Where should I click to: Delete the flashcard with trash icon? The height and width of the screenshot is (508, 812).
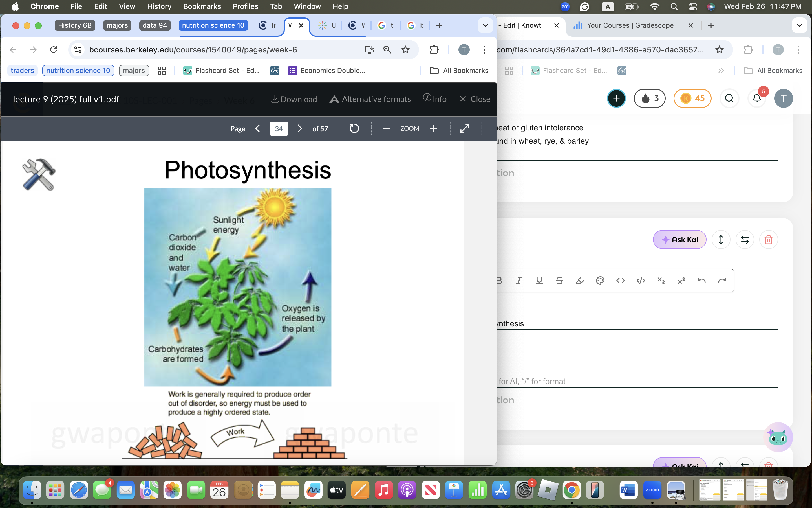768,240
